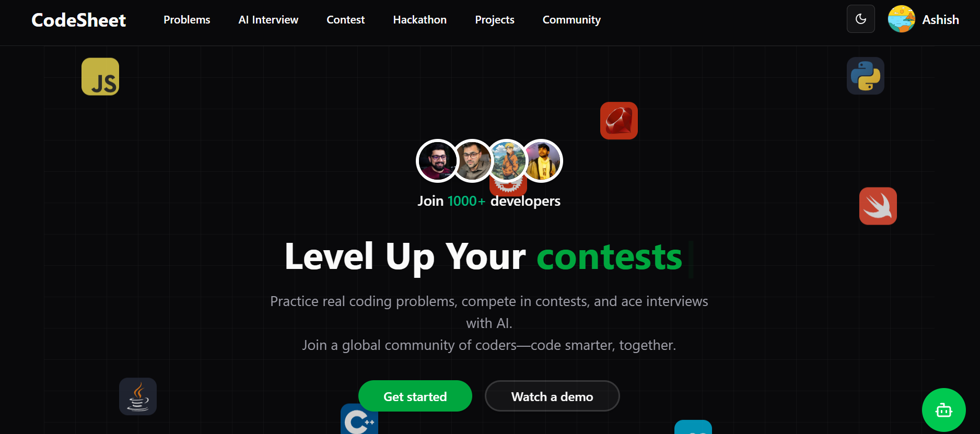Click the Swift bird icon
Viewport: 980px width, 434px height.
tap(878, 206)
